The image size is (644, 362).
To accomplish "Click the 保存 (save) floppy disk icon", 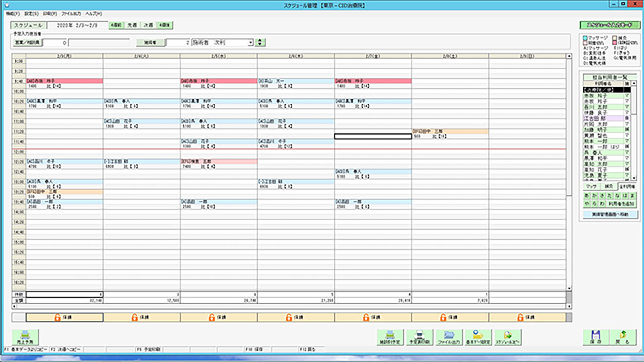I will click(x=595, y=337).
